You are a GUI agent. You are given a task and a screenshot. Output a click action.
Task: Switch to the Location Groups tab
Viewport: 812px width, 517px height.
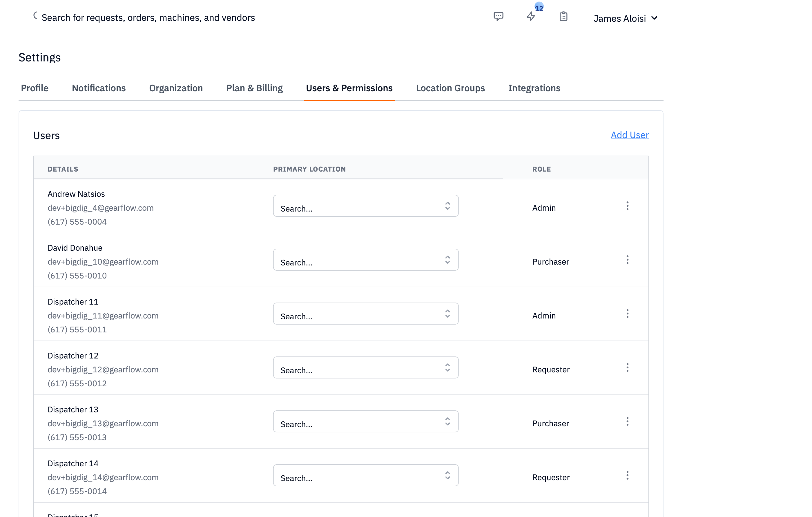(450, 88)
